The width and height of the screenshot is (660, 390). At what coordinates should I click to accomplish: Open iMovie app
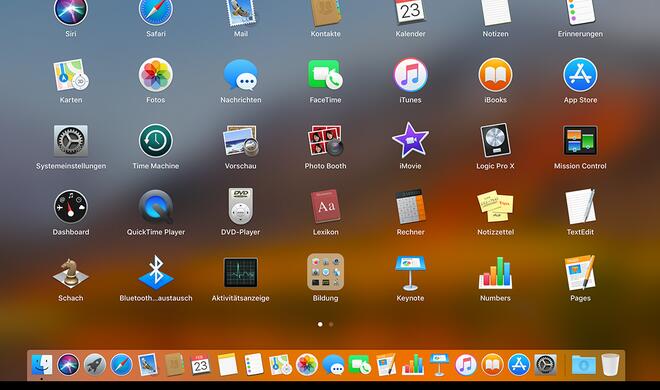click(x=410, y=140)
